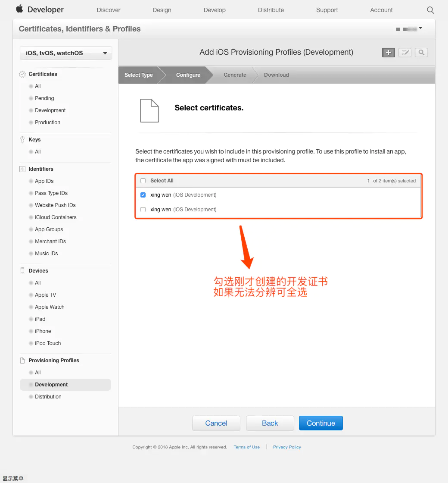448x483 pixels.
Task: Click the Certificates section badge icon
Action: tap(22, 74)
